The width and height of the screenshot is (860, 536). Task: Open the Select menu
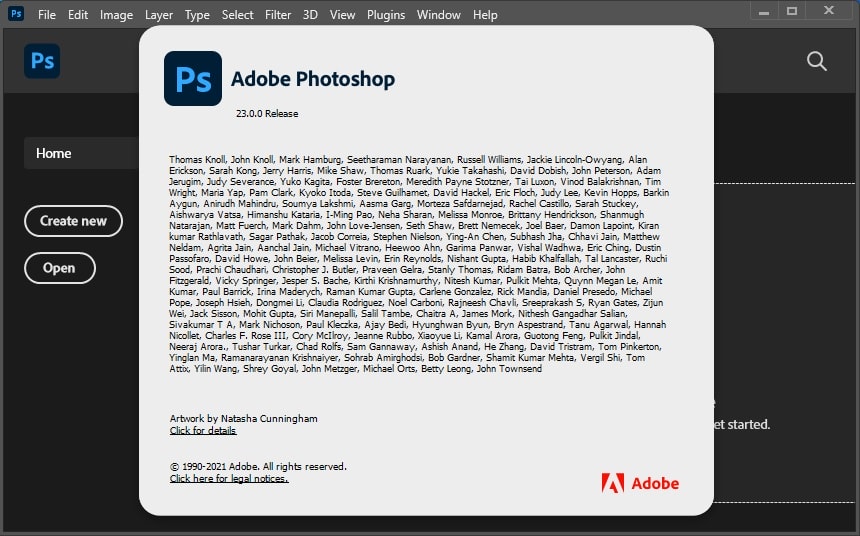click(237, 15)
